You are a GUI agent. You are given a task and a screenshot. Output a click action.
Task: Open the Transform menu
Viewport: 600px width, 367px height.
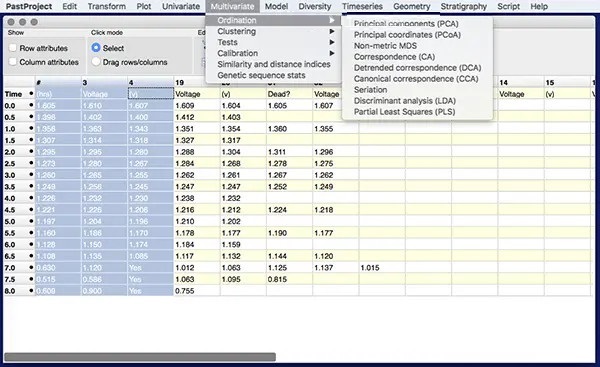106,7
